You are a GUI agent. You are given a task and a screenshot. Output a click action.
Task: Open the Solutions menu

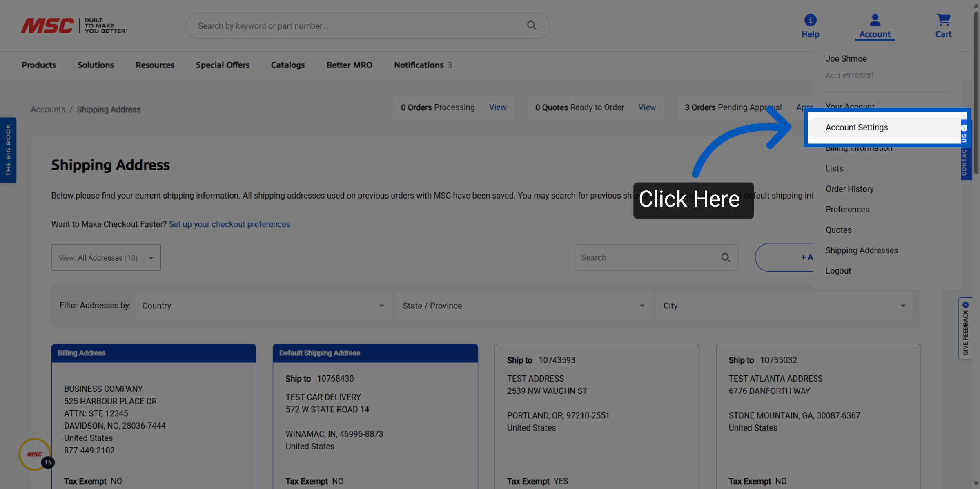coord(96,65)
